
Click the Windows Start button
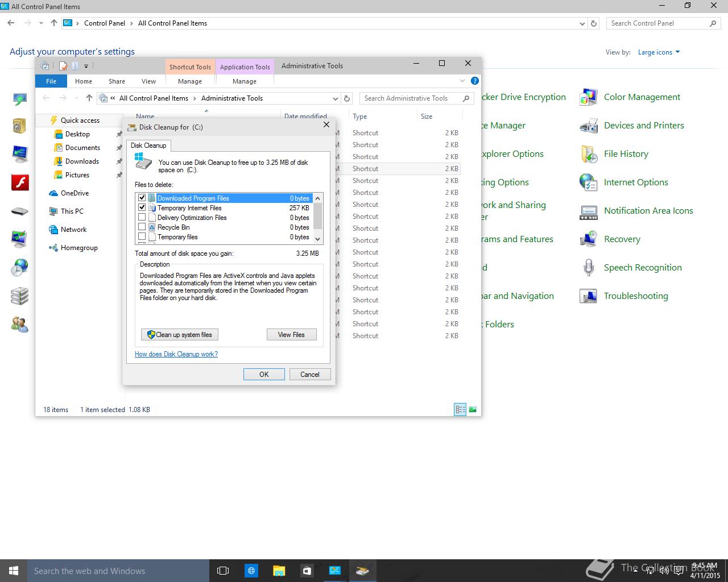click(x=14, y=571)
